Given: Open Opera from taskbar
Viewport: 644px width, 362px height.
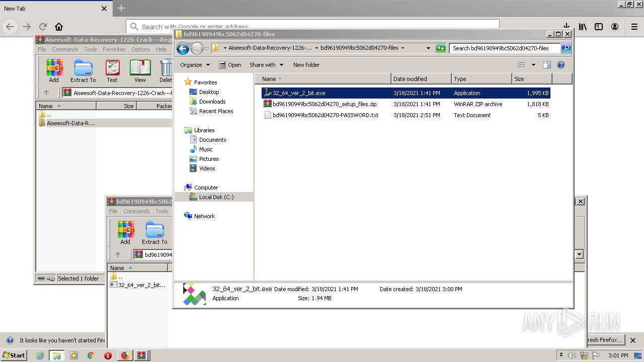Looking at the screenshot, I should 108,355.
